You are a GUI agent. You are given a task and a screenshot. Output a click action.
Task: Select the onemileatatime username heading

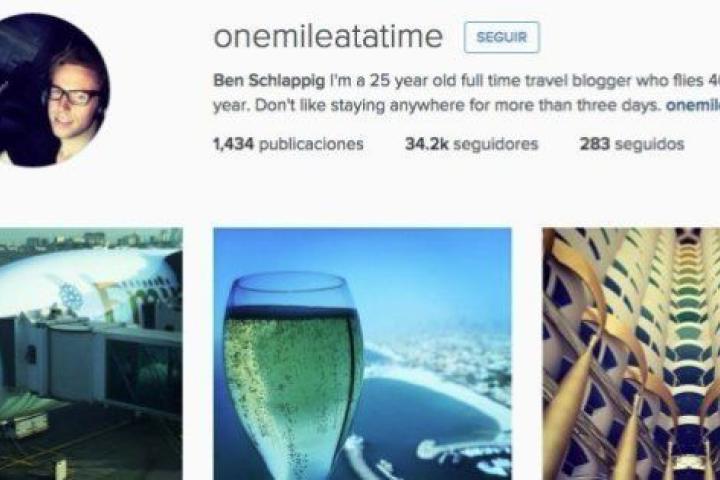[328, 36]
